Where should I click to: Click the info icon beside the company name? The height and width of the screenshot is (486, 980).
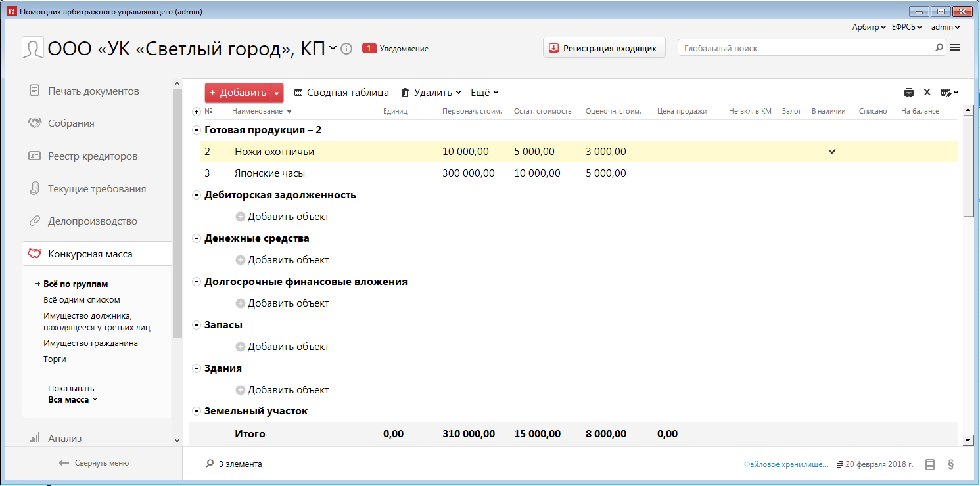coord(347,49)
